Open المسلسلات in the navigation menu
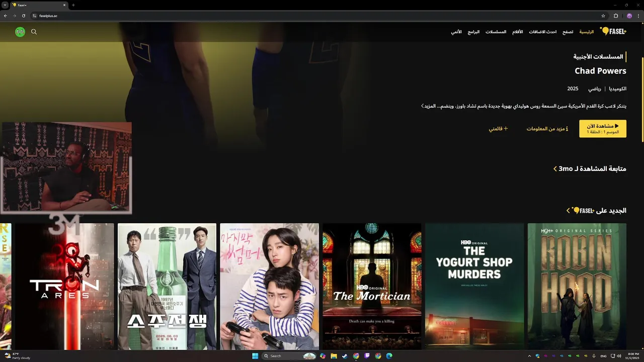This screenshot has height=362, width=644. click(x=496, y=32)
